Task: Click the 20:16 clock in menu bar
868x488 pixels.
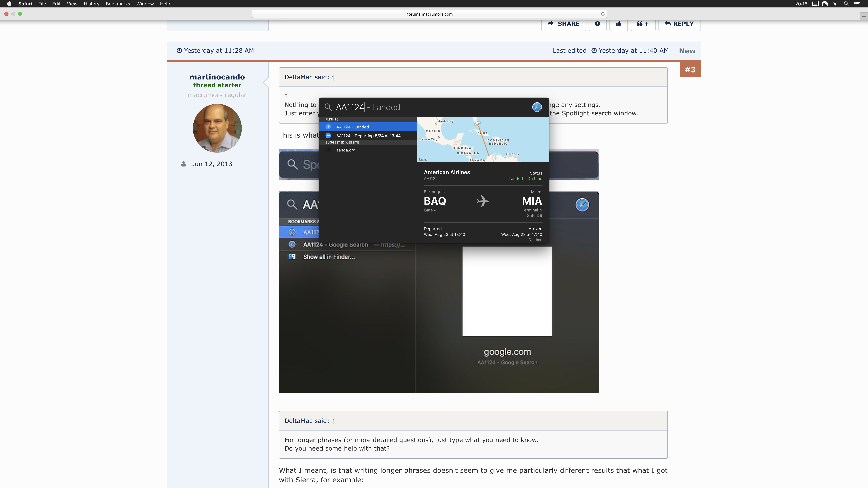Action: pos(801,4)
